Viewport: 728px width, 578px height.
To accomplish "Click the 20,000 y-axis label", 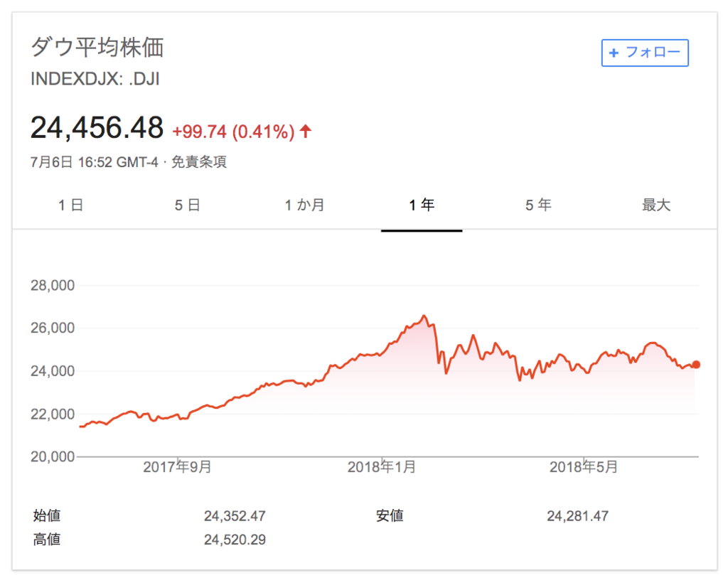I will [53, 456].
